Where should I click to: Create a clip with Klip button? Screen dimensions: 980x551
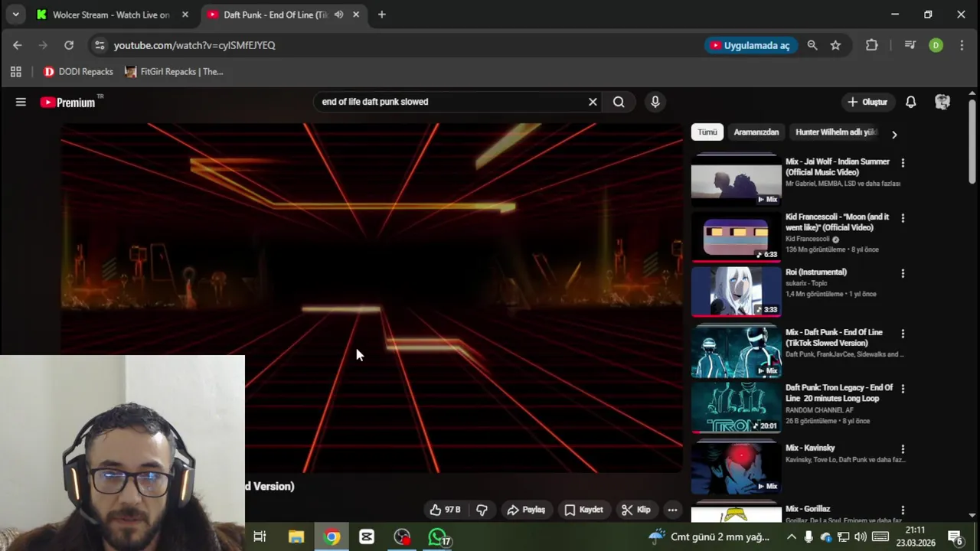[636, 510]
